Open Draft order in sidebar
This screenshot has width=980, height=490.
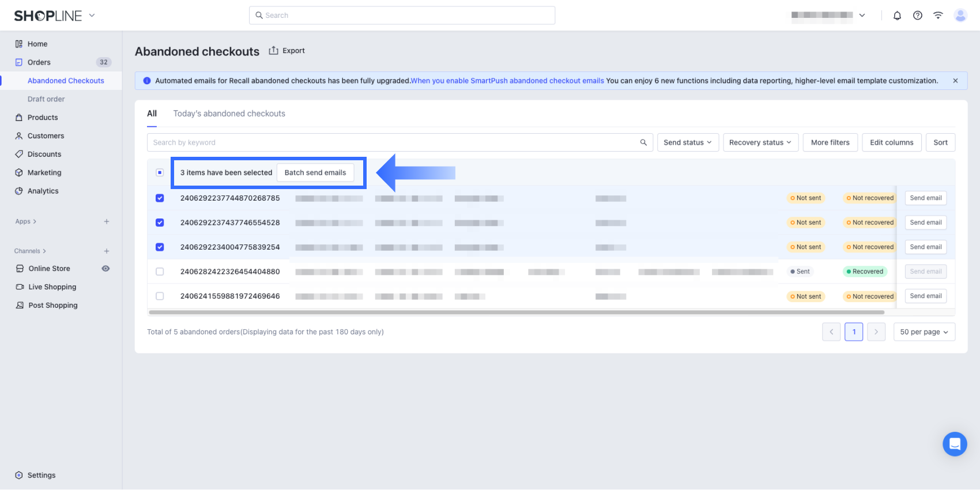[46, 99]
